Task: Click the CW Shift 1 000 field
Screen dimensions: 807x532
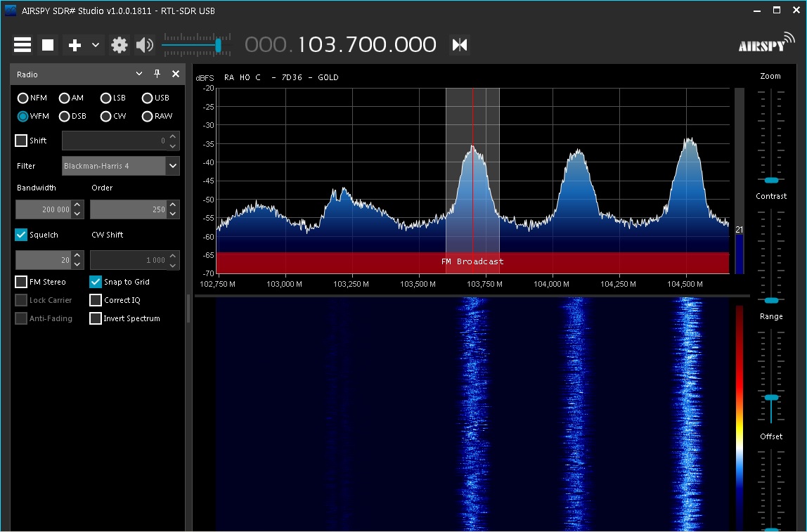Action: [x=128, y=260]
